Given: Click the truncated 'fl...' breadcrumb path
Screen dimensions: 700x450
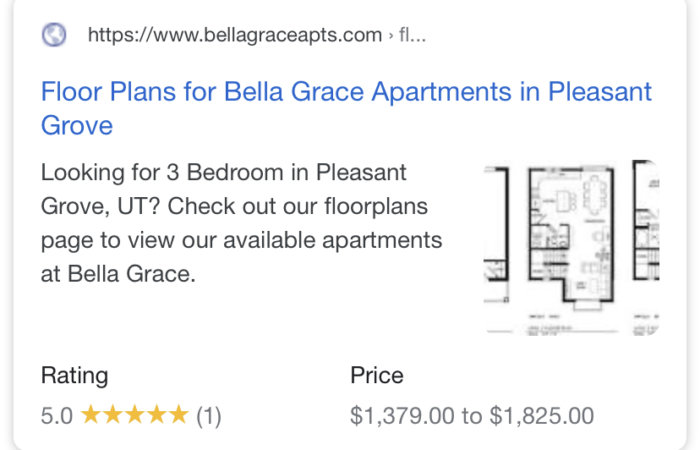Looking at the screenshot, I should [x=412, y=35].
